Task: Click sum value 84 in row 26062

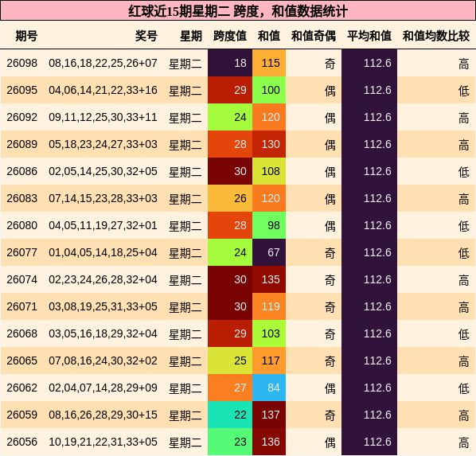Action: click(269, 387)
